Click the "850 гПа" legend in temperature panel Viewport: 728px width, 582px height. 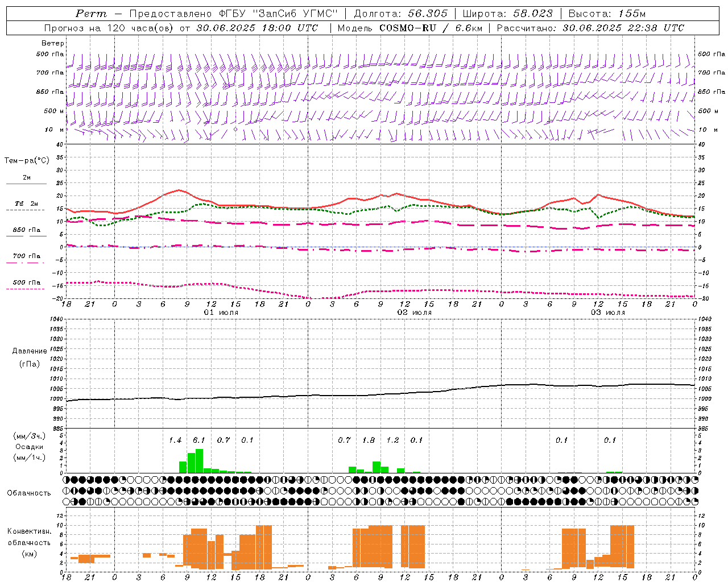click(x=26, y=232)
